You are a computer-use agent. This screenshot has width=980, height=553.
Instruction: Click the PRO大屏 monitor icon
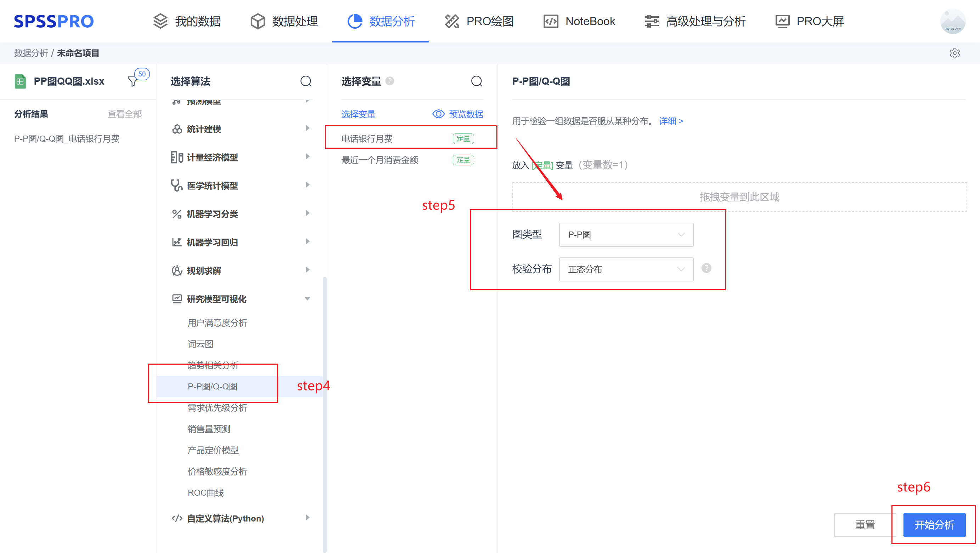[x=782, y=21]
